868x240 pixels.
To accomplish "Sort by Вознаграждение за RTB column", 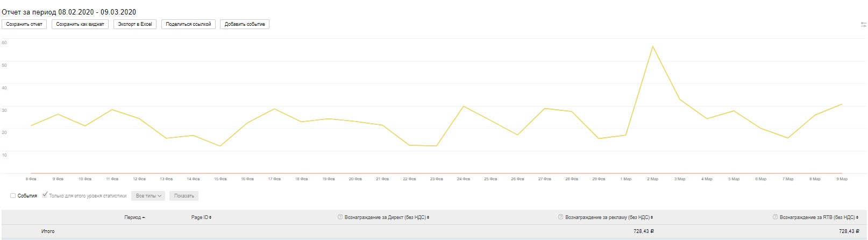I will (819, 217).
